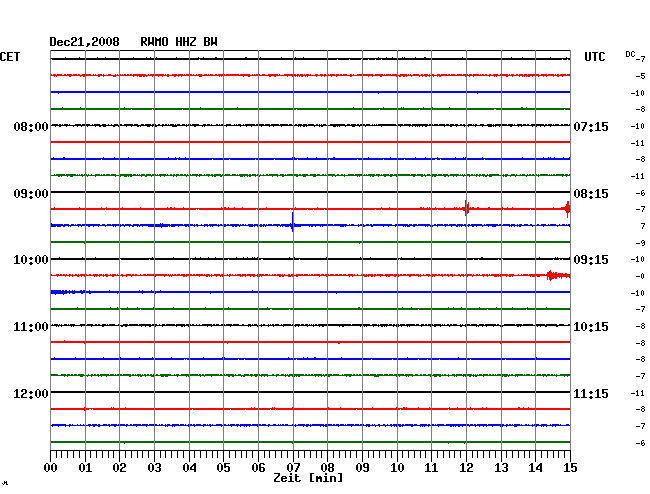Click the red trace spike at minute 12

[x=466, y=208]
